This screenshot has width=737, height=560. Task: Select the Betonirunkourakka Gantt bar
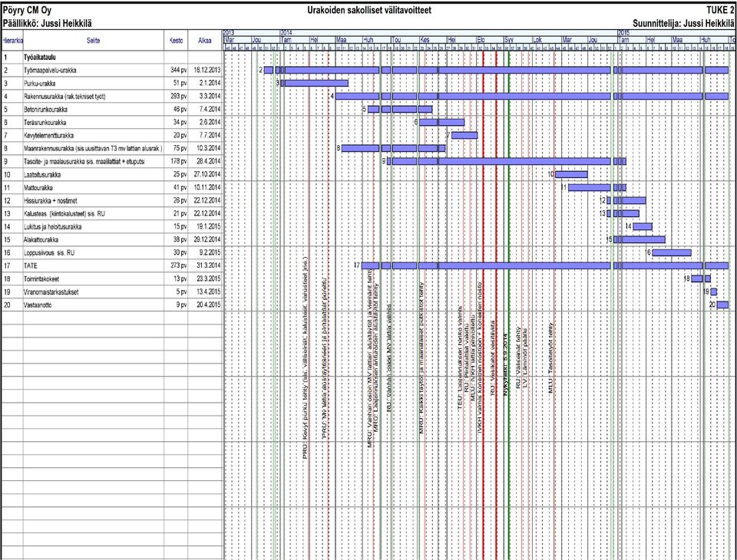coord(400,110)
